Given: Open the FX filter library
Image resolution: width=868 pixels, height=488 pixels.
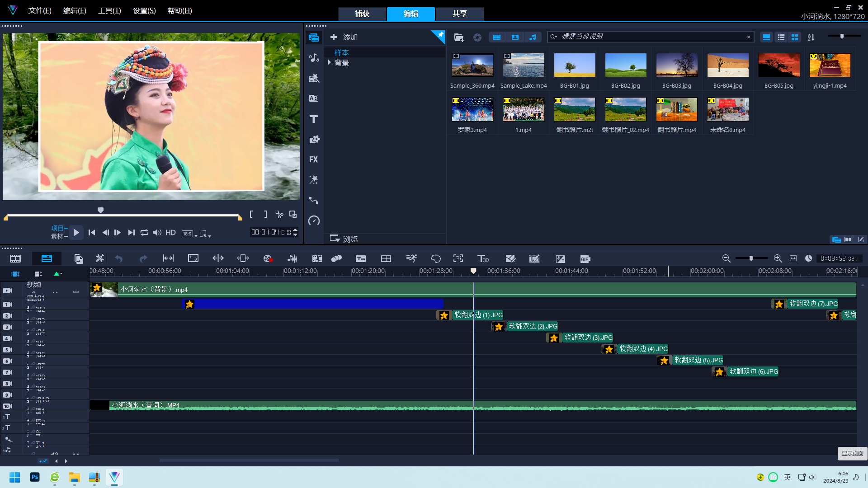Looking at the screenshot, I should point(314,160).
